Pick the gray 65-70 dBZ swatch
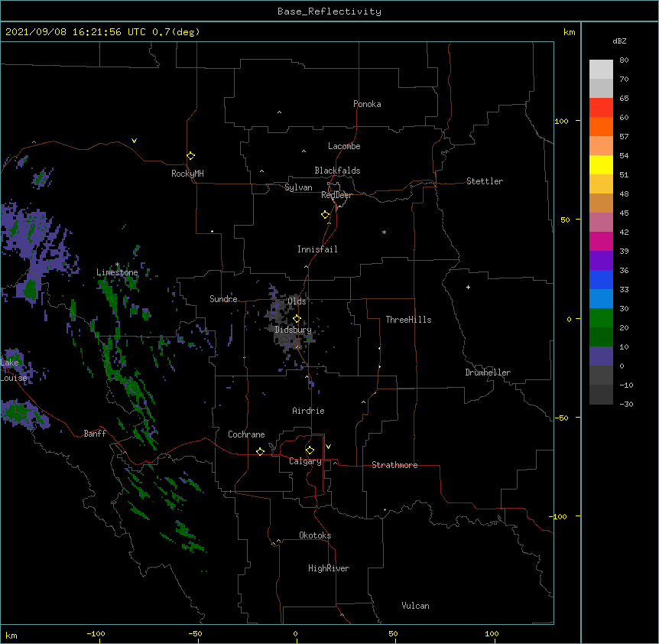The height and width of the screenshot is (644, 659). 601,88
